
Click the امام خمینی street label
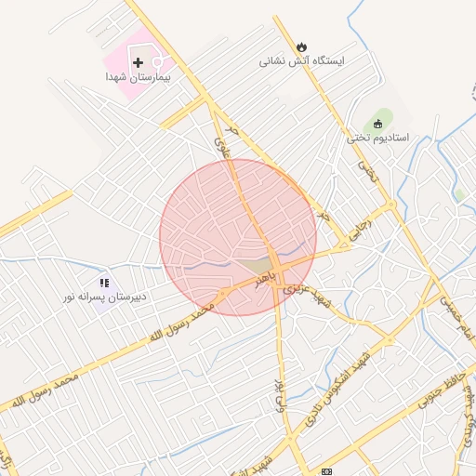(x=458, y=319)
